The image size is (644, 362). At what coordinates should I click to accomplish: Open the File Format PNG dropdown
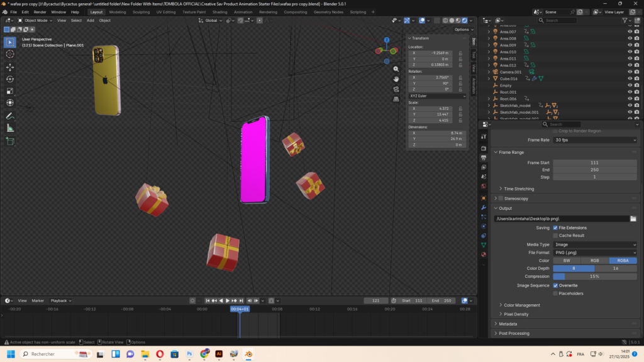(595, 252)
